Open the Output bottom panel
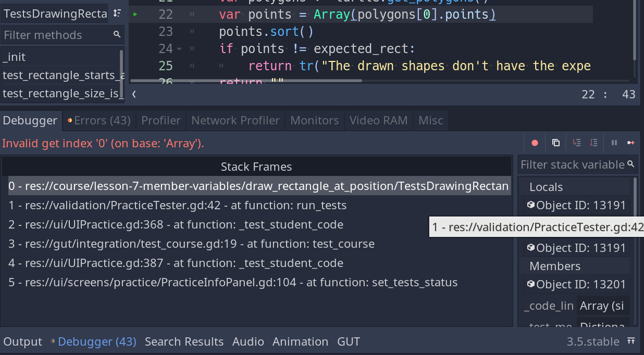This screenshot has height=355, width=644. click(x=22, y=341)
